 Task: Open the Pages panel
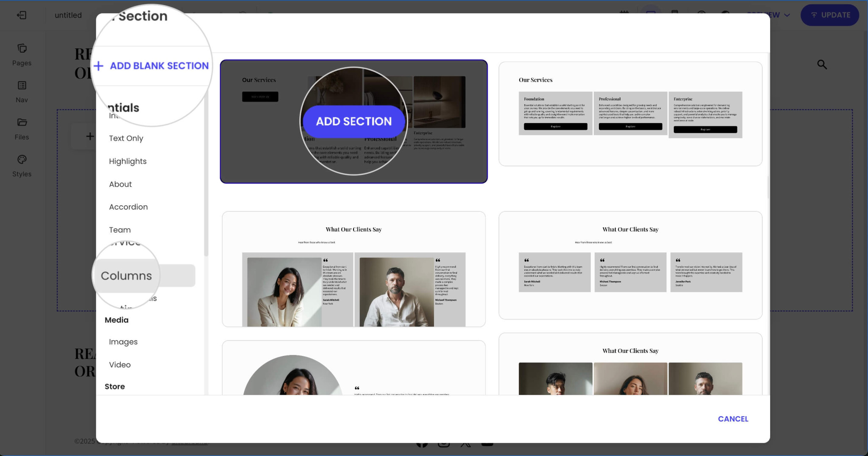(x=22, y=55)
